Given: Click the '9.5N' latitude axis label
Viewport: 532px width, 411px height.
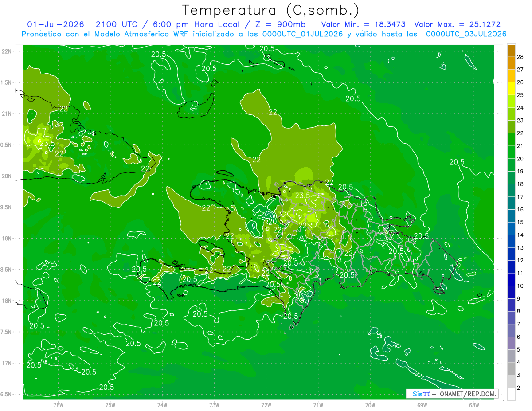Looking at the screenshot, I should click(x=7, y=207).
